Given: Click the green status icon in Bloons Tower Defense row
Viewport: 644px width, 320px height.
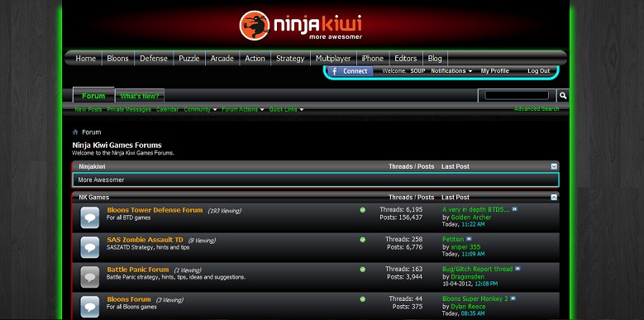Looking at the screenshot, I should [363, 210].
